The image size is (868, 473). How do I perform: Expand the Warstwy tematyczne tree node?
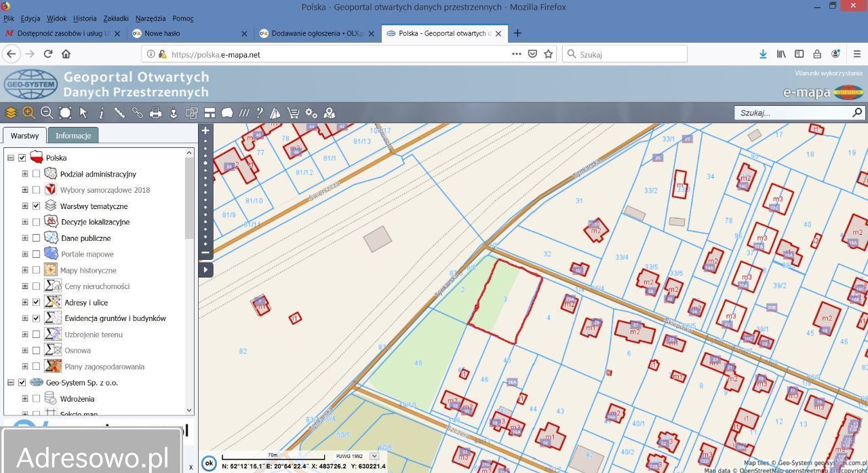pos(25,206)
